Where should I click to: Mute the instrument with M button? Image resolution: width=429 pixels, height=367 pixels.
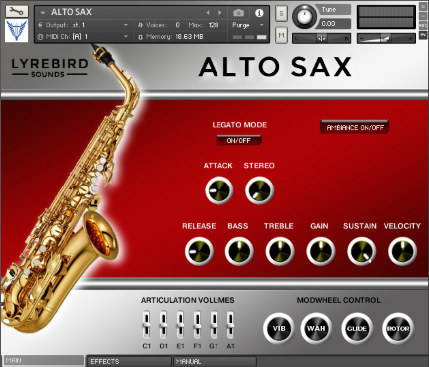(x=282, y=35)
